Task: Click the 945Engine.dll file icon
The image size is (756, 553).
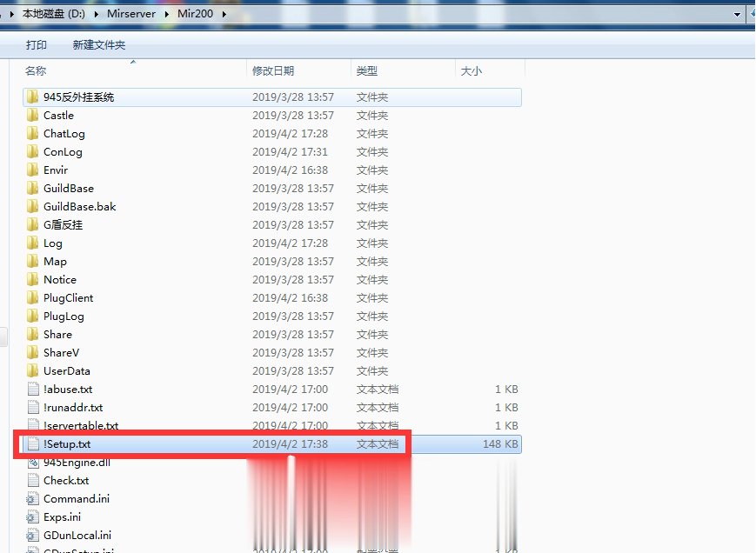Action: pos(33,463)
